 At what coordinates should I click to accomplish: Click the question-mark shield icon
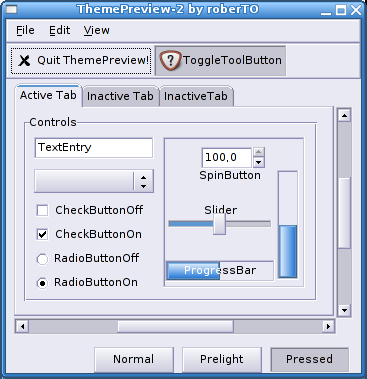click(x=170, y=61)
